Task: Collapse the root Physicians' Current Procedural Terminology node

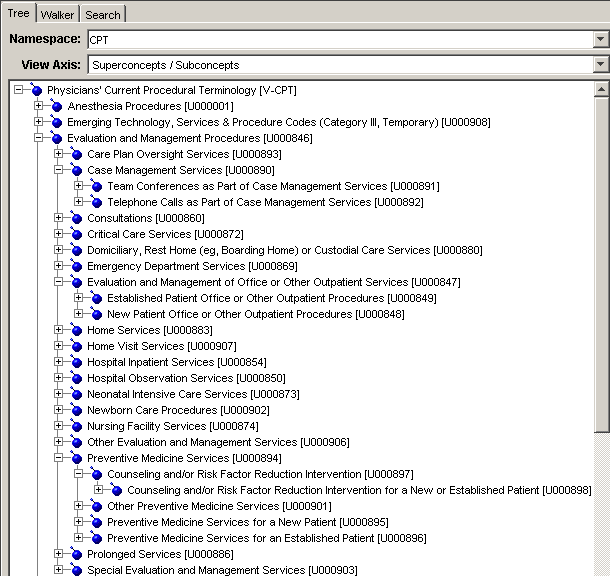Action: (x=18, y=90)
